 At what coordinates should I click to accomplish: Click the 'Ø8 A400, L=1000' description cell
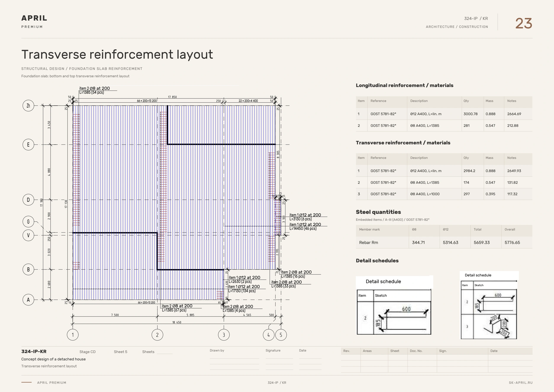tap(425, 194)
